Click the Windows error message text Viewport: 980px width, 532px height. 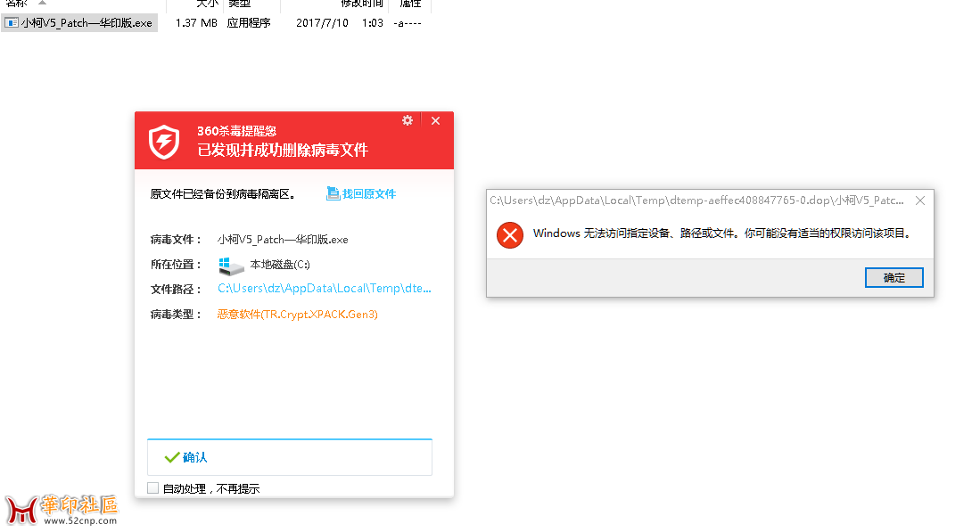point(722,233)
